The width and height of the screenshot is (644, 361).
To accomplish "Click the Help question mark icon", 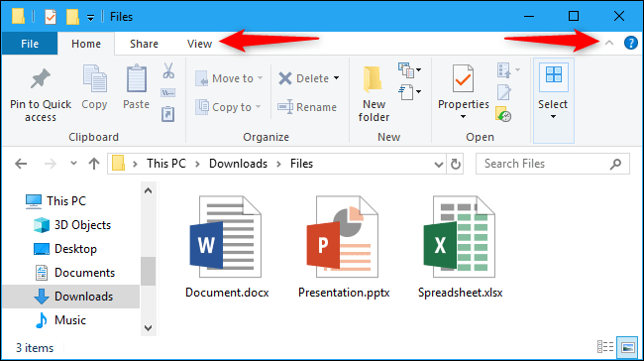I will tap(630, 43).
